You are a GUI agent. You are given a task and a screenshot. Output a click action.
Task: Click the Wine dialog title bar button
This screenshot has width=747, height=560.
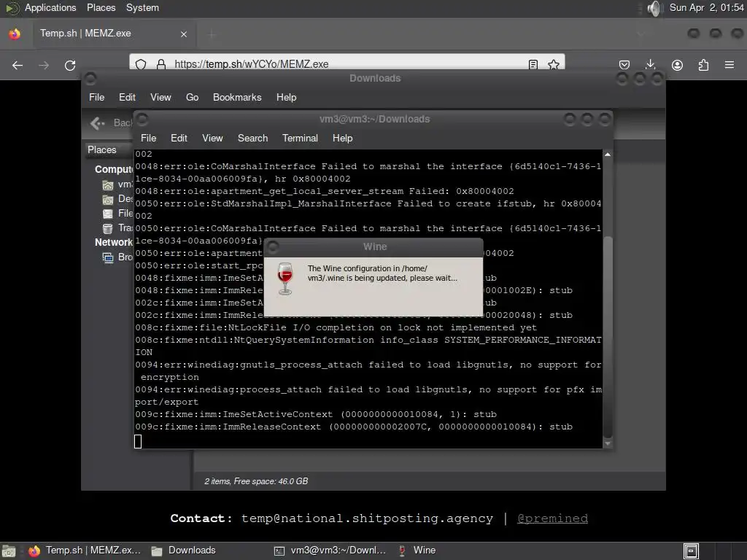coord(273,247)
